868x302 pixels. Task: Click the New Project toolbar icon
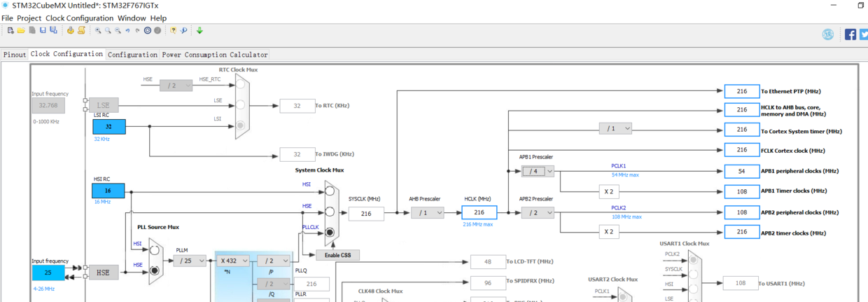click(10, 31)
